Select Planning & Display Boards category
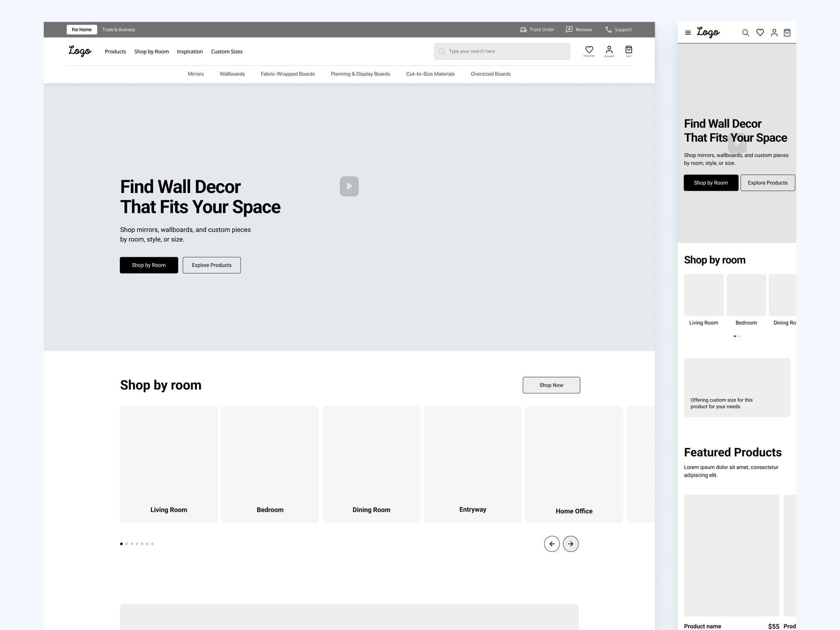 pyautogui.click(x=360, y=74)
